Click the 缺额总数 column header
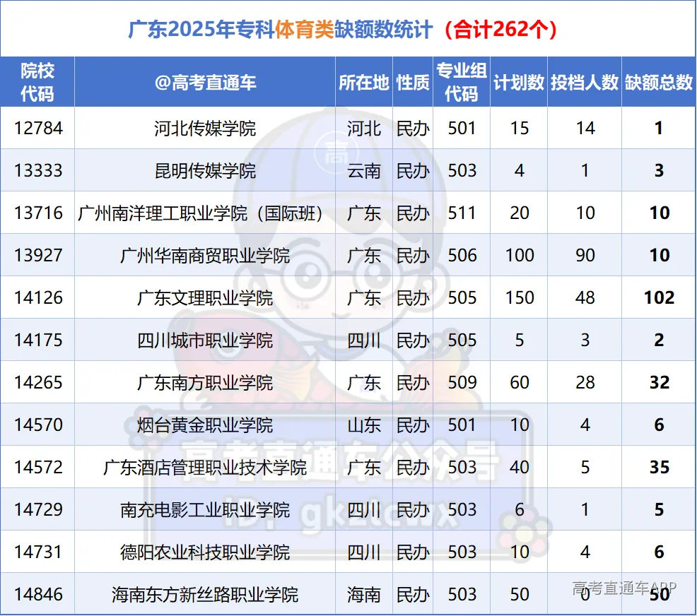This screenshot has width=697, height=616. coord(659,83)
